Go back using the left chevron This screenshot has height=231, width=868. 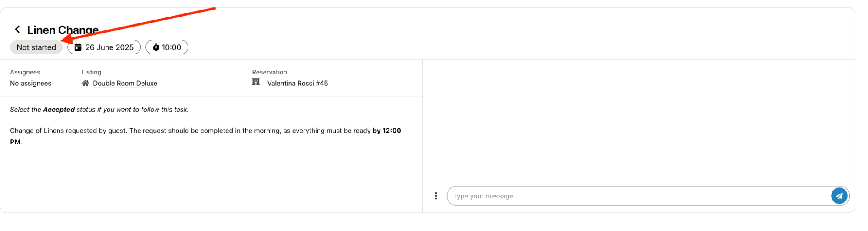click(x=17, y=30)
